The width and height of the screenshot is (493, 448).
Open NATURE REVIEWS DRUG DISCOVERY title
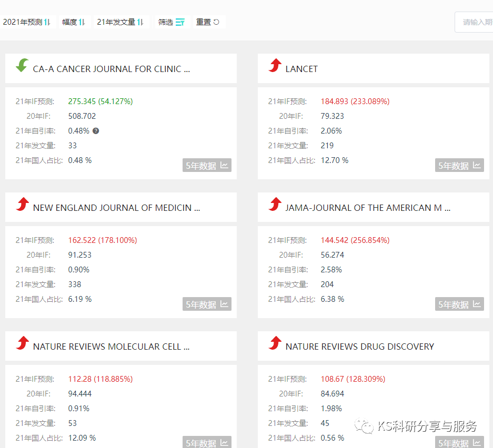coord(360,347)
